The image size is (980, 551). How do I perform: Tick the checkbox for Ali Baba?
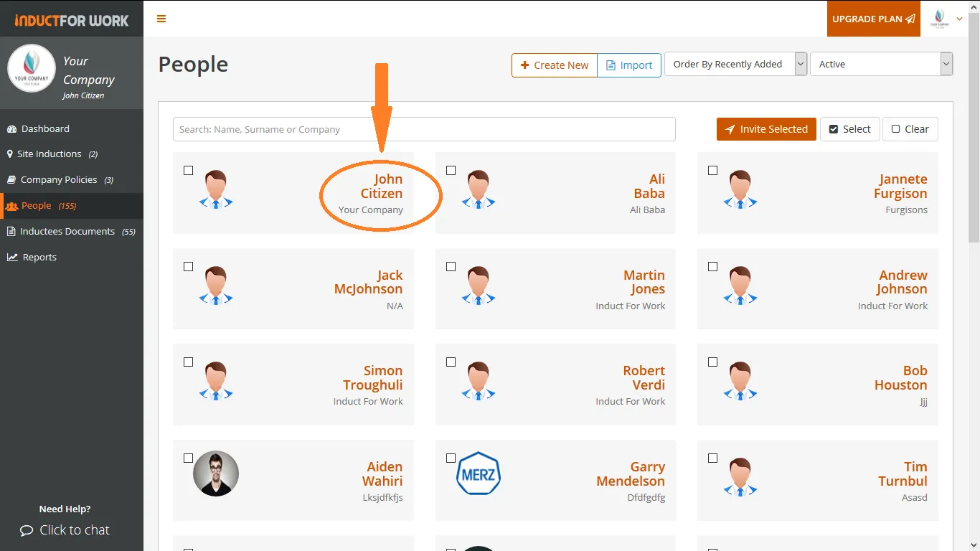[451, 171]
